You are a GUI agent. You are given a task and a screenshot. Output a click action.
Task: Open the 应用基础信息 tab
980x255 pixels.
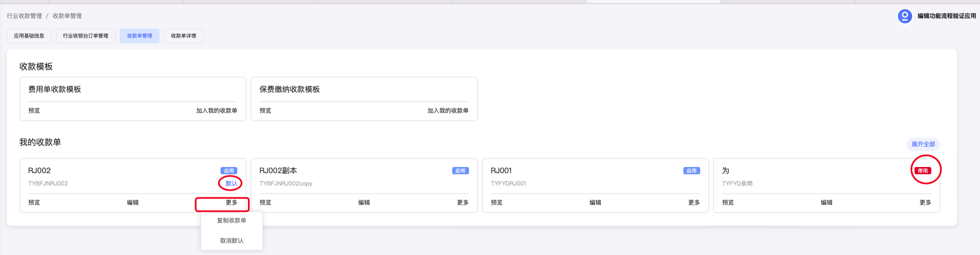(29, 36)
